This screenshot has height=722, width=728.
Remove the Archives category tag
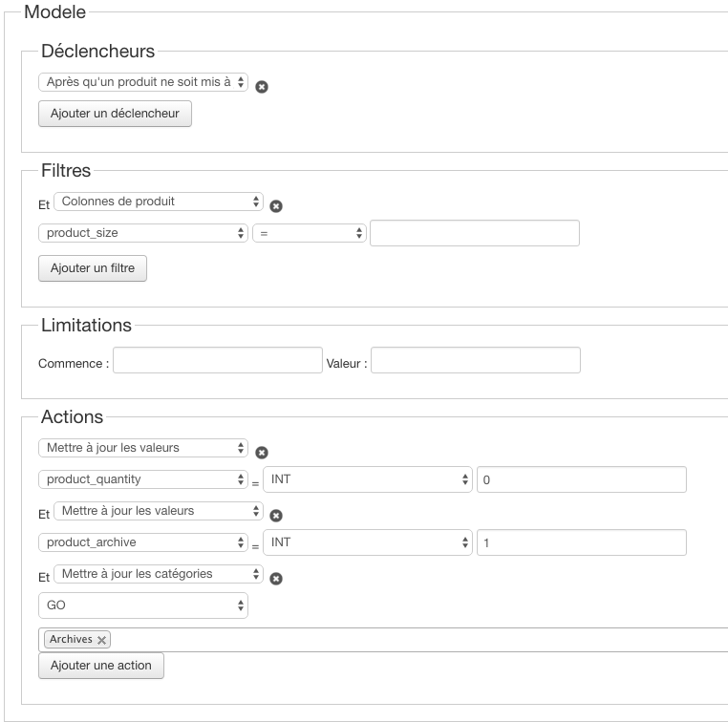pyautogui.click(x=102, y=641)
